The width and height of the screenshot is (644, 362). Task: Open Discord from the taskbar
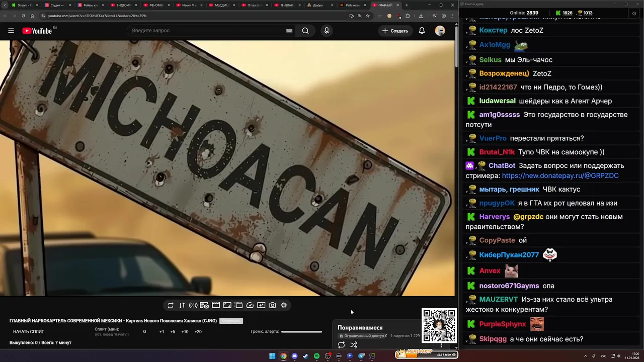click(294, 356)
